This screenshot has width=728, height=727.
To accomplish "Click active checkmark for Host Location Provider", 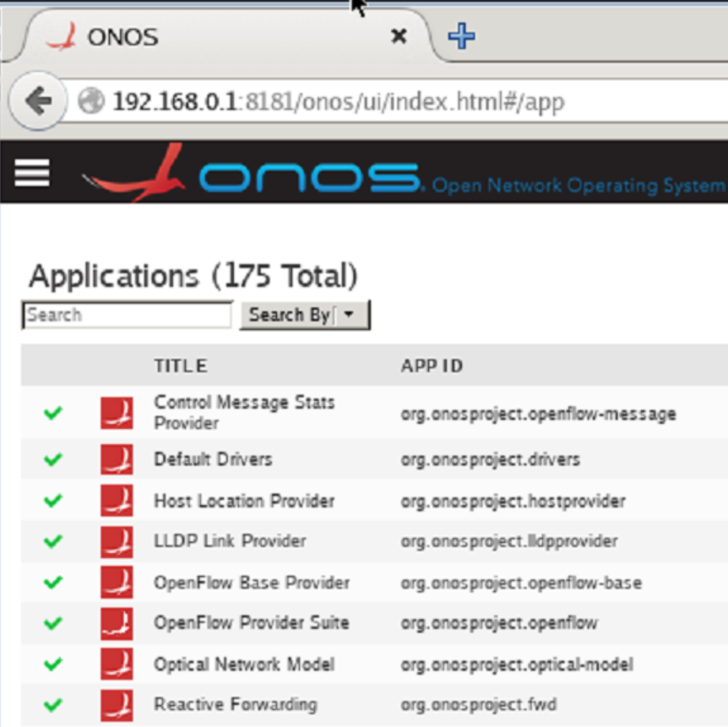I will (53, 501).
